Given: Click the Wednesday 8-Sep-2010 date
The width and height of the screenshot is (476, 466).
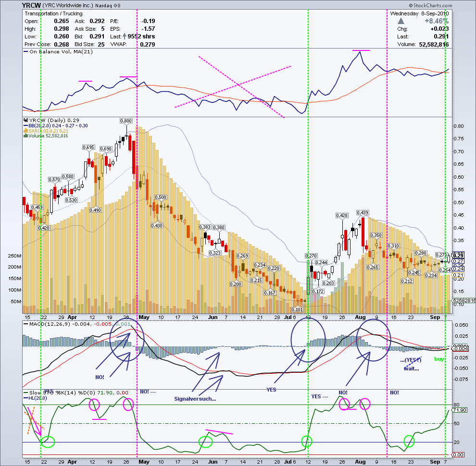Looking at the screenshot, I should click(x=419, y=13).
